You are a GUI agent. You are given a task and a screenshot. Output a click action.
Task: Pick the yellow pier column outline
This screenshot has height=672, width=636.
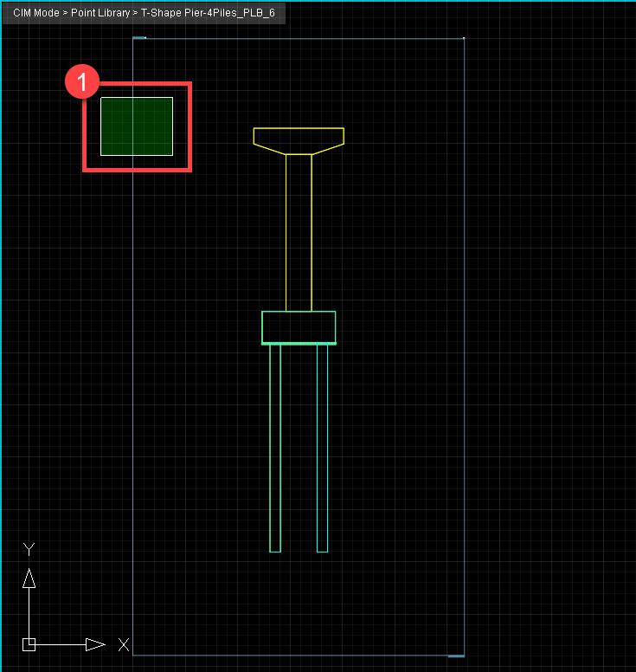tap(299, 233)
